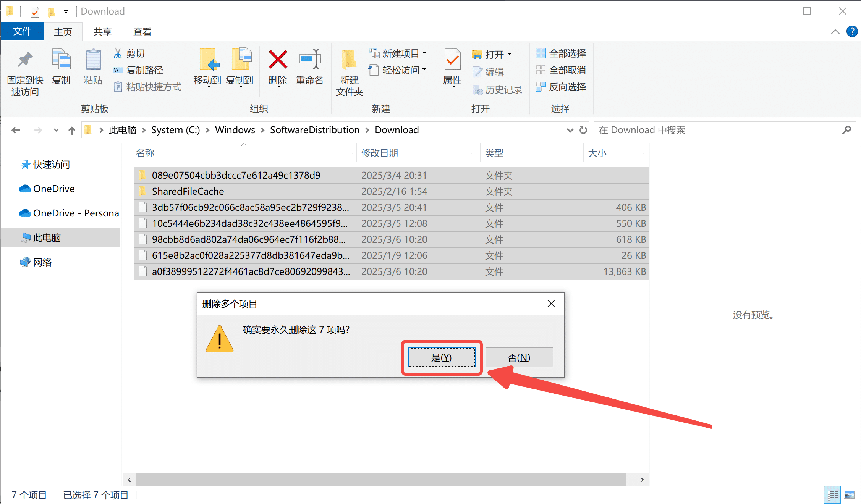Select Cut (剪切) scissors icon

118,53
